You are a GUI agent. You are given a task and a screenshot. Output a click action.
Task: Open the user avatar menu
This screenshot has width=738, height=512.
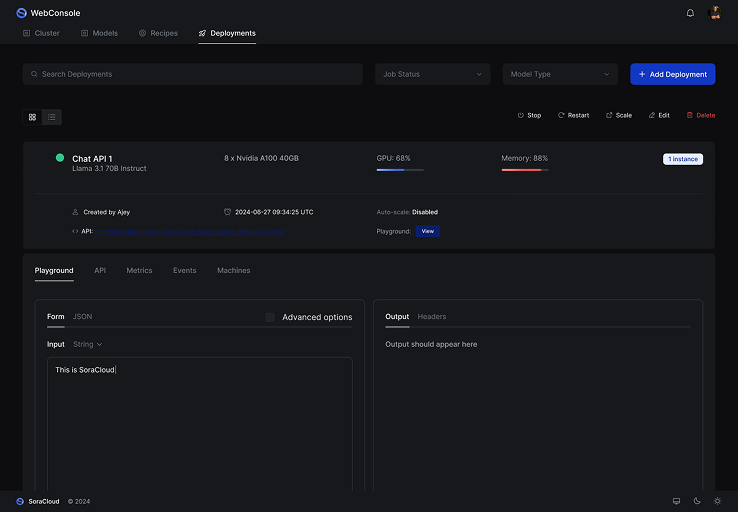[x=714, y=13]
